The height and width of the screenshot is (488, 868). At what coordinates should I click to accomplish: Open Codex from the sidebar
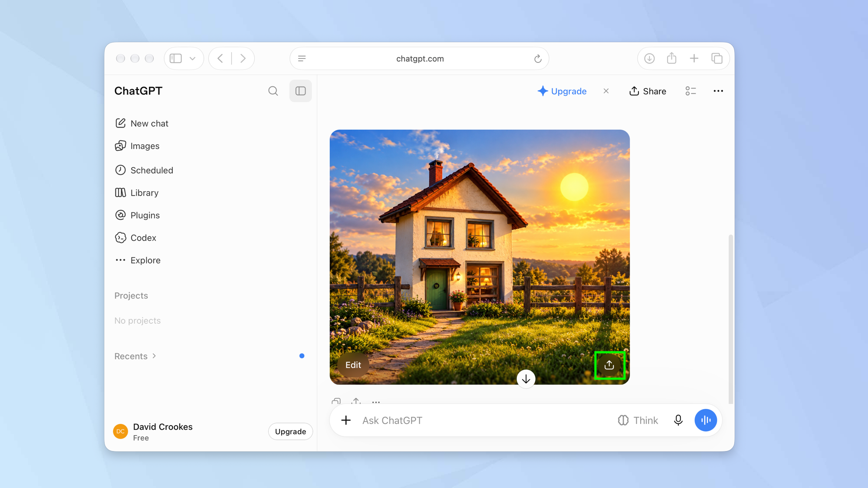[135, 238]
